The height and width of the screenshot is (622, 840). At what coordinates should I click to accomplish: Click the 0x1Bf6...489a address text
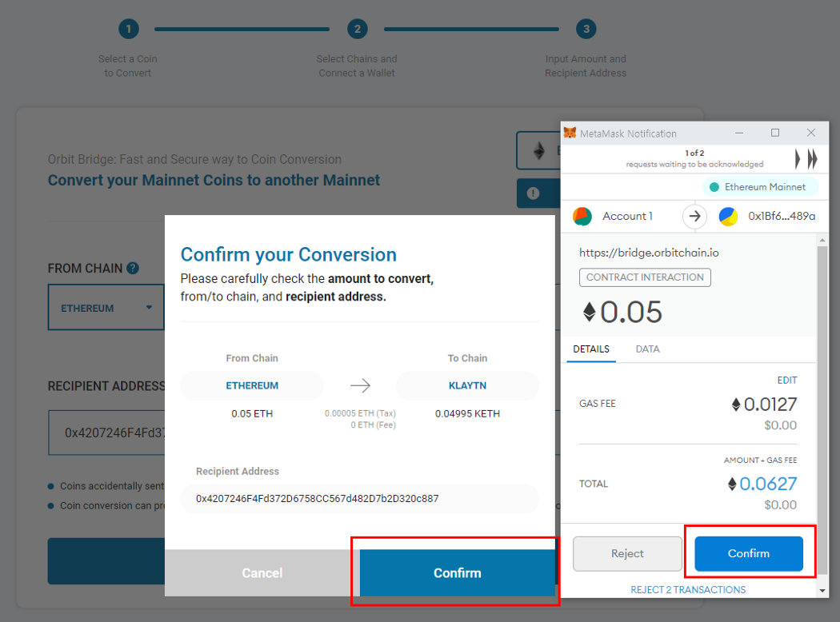782,216
